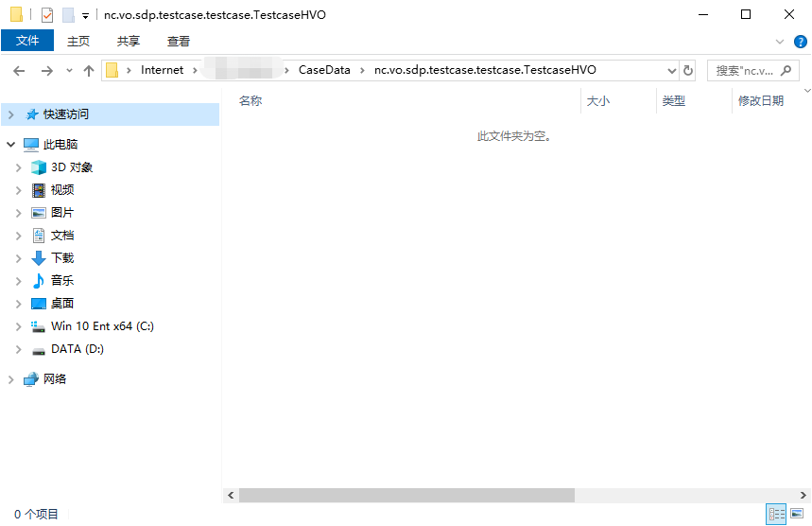Viewport: 812px width, 526px height.
Task: Click the New folder quick access icon
Action: 68,15
